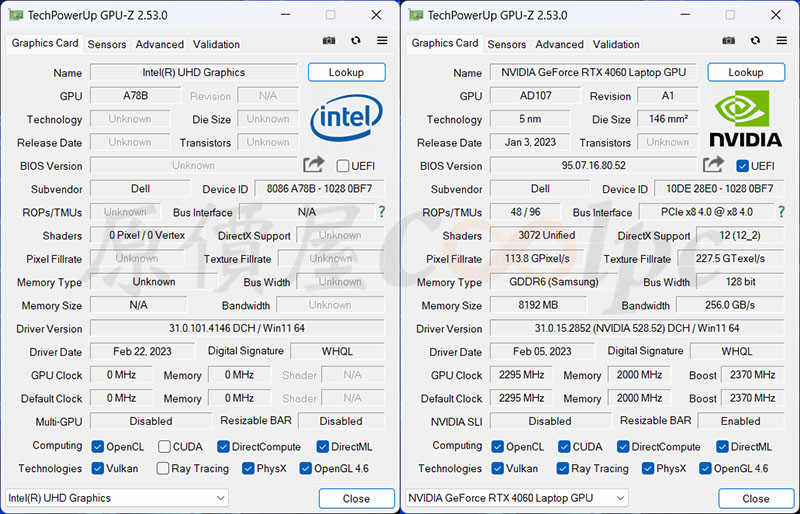The image size is (800, 514).
Task: Click screenshot camera icon in NVIDIA window
Action: (x=729, y=40)
